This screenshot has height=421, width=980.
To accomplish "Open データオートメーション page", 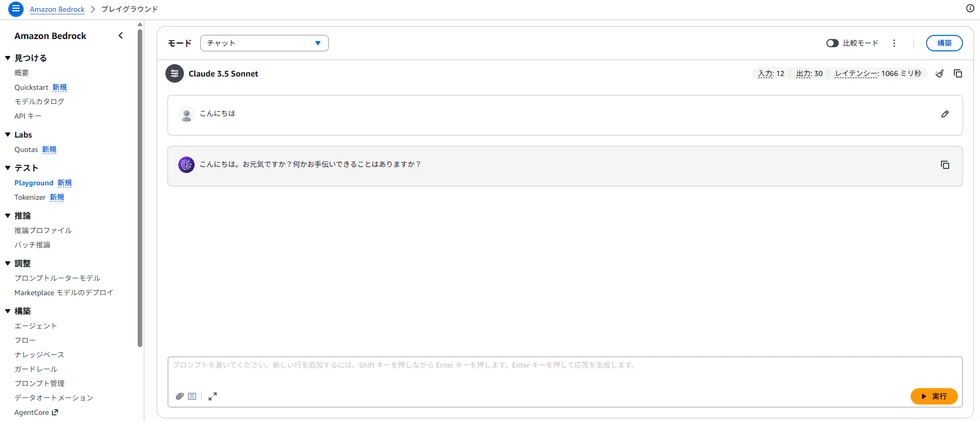I will click(x=54, y=398).
